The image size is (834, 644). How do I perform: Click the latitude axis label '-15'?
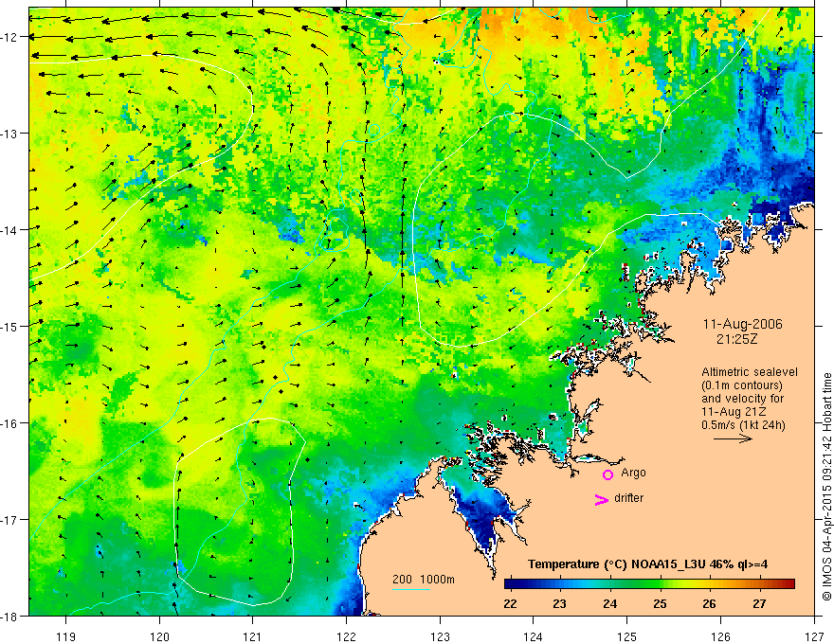[x=10, y=326]
